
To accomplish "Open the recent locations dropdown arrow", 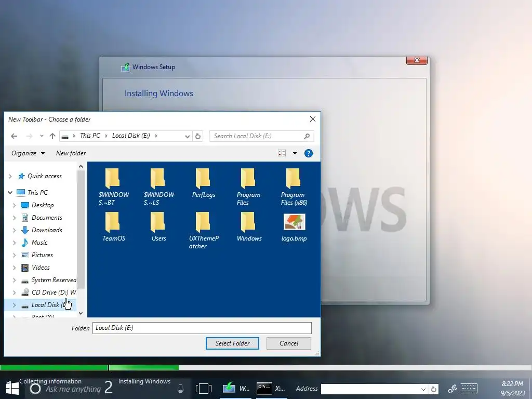I will click(x=42, y=136).
